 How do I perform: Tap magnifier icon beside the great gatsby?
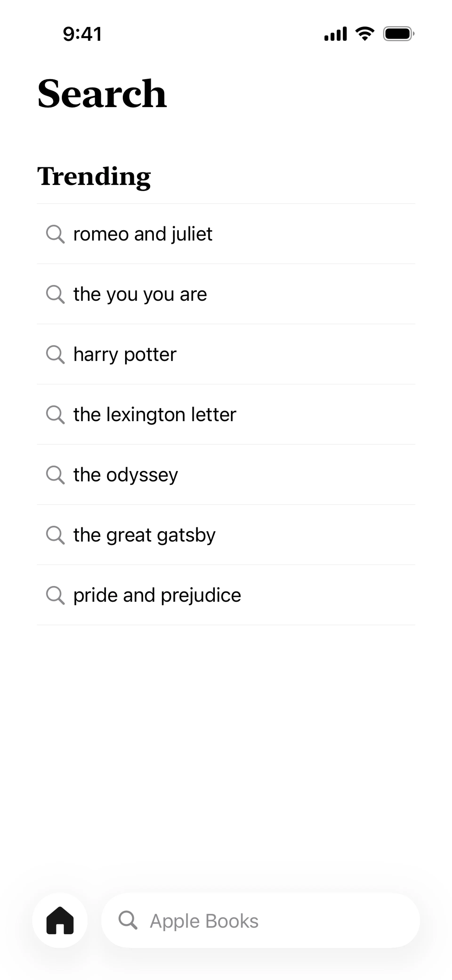pyautogui.click(x=55, y=535)
